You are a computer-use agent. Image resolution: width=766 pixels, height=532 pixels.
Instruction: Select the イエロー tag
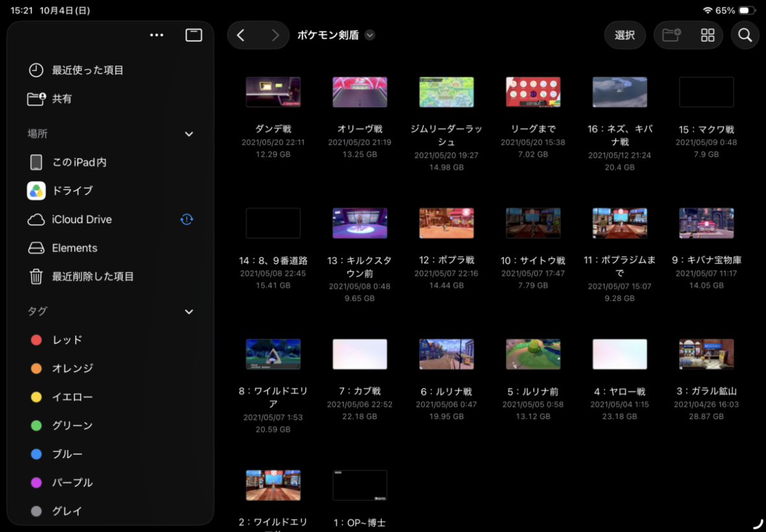point(110,397)
